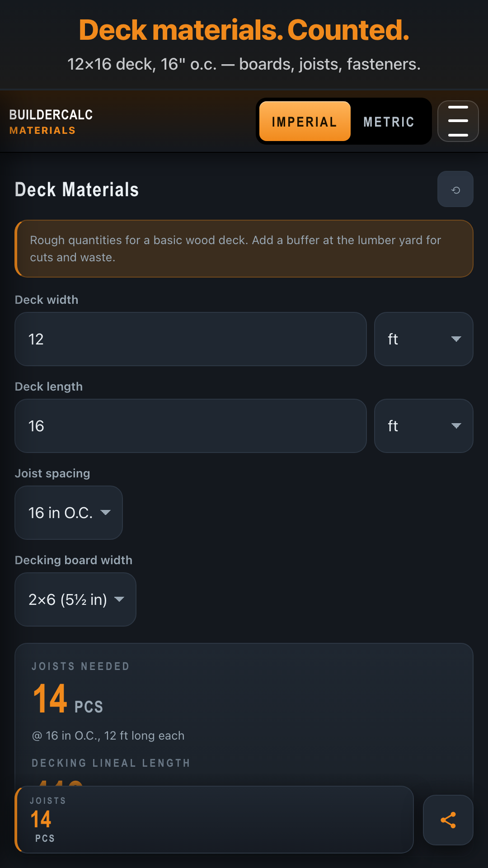This screenshot has width=488, height=868.
Task: Open the Deck length unit dropdown
Action: (x=423, y=426)
